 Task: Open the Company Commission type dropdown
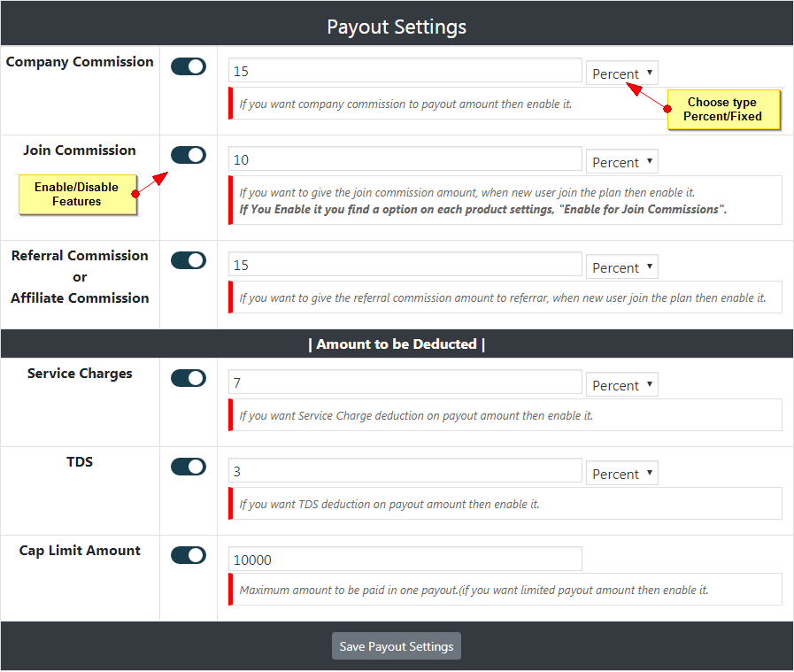tap(621, 73)
